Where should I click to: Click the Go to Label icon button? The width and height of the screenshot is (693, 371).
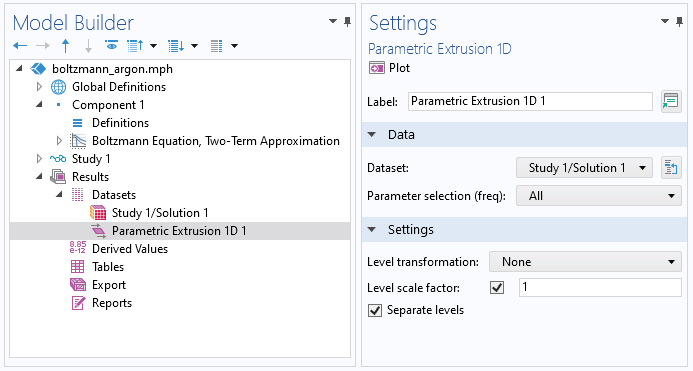pos(671,101)
